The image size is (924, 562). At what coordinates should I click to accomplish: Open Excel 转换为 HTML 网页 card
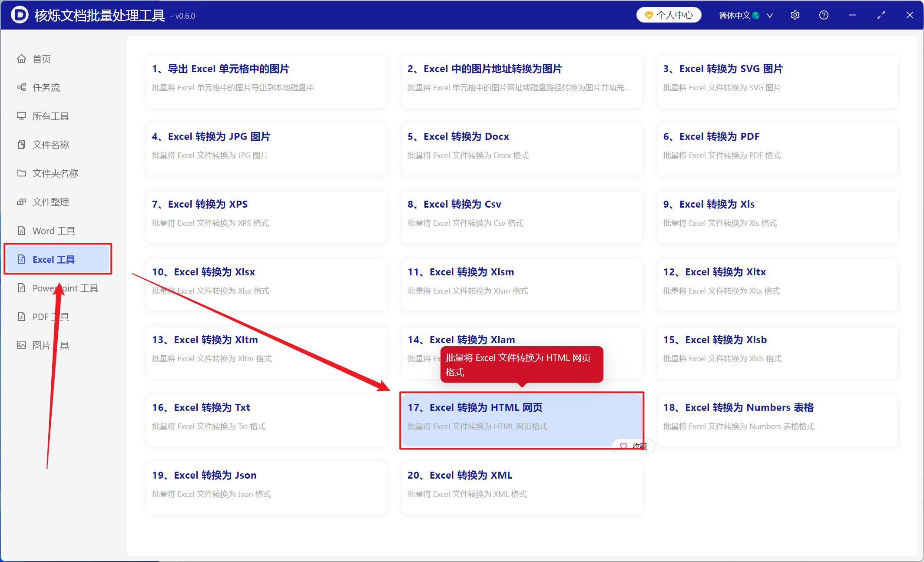click(x=522, y=420)
